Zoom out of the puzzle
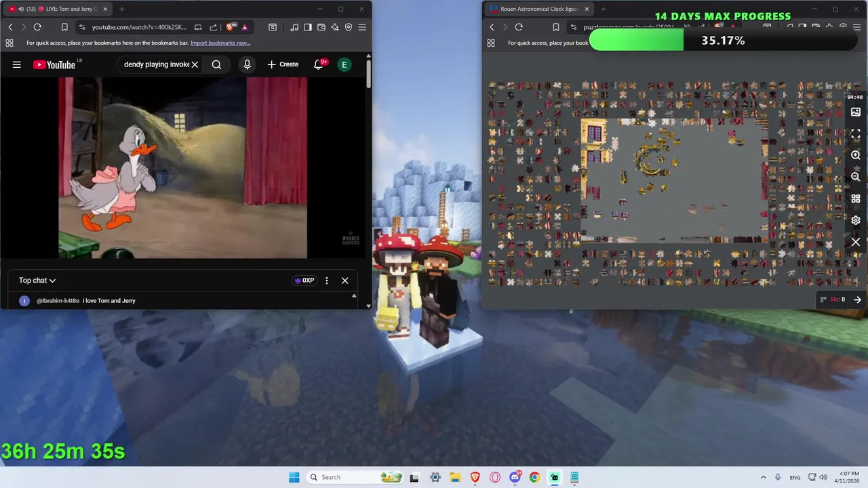 point(856,177)
